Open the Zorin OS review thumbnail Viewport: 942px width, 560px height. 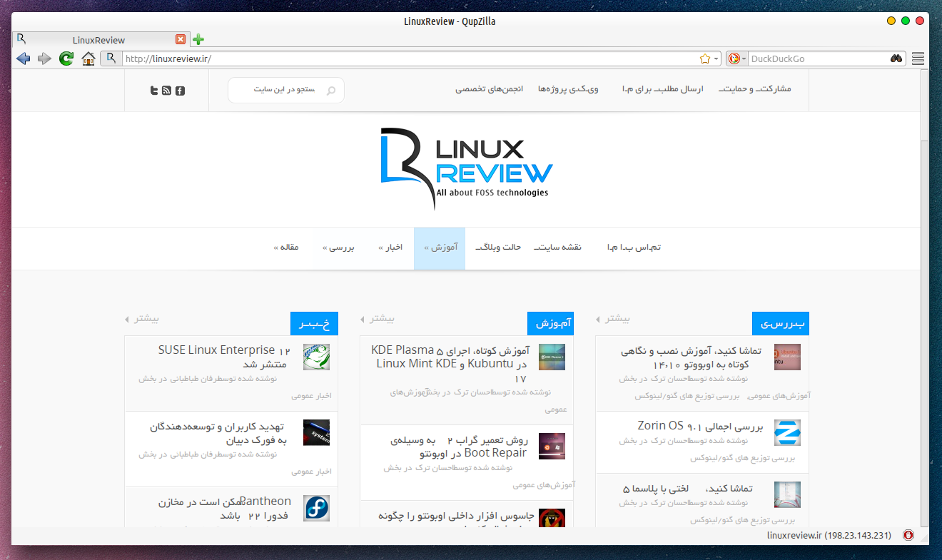(787, 432)
